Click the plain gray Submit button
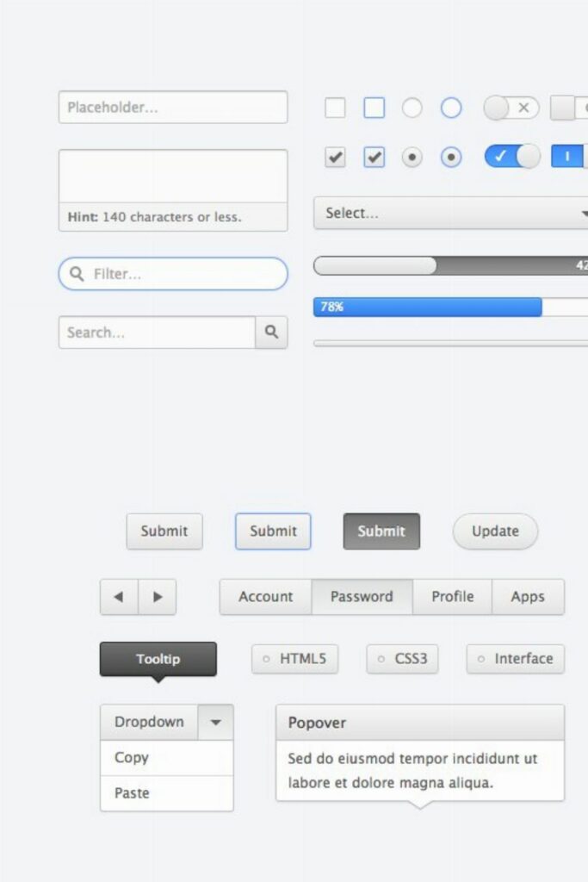 coord(164,531)
